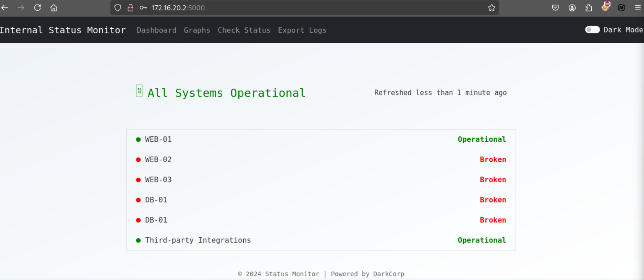Go to browser home page
This screenshot has height=280, width=644.
(x=54, y=8)
